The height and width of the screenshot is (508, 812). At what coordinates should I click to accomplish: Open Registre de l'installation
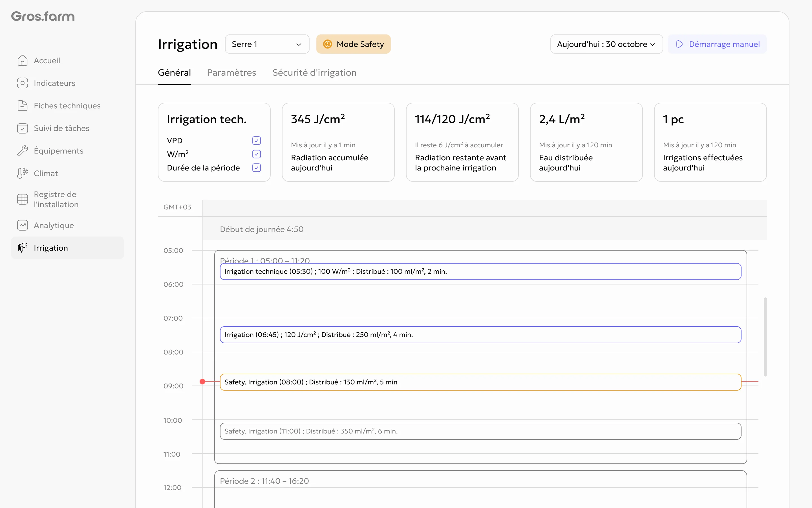pyautogui.click(x=68, y=199)
